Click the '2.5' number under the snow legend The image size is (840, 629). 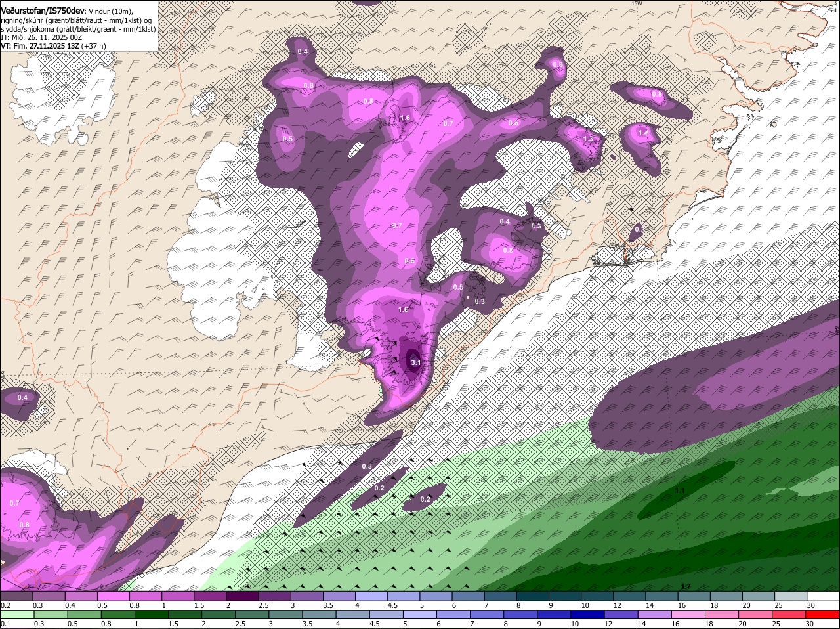click(263, 605)
